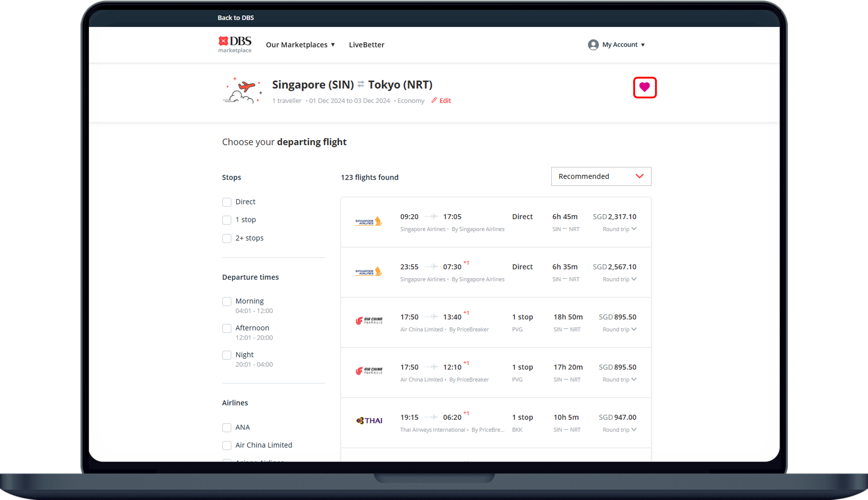Click Singapore Airlines logo on 23:55 flight
The image size is (868, 500).
[368, 272]
